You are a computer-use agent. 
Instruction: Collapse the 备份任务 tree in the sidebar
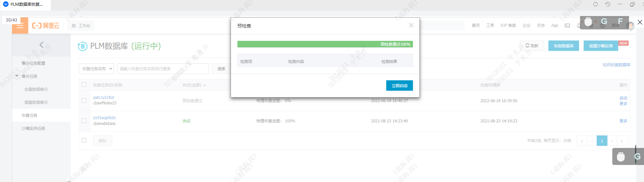tap(17, 76)
